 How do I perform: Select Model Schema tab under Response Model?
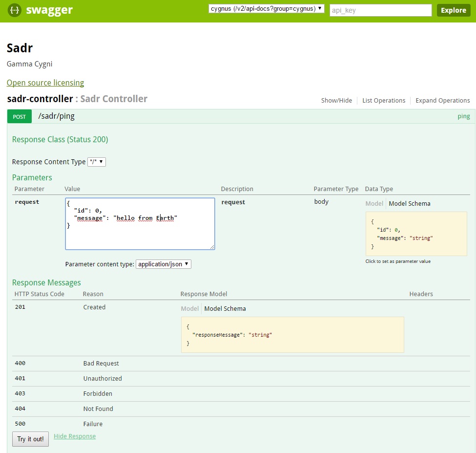pyautogui.click(x=225, y=309)
